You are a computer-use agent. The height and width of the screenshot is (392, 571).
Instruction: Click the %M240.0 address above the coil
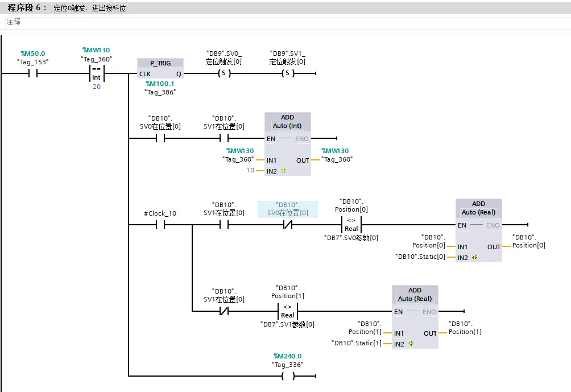tap(288, 356)
